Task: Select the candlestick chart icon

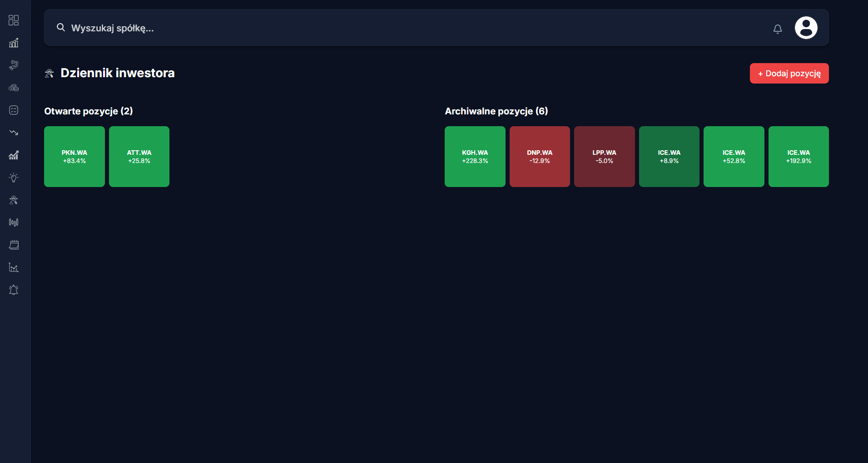Action: pos(14,222)
